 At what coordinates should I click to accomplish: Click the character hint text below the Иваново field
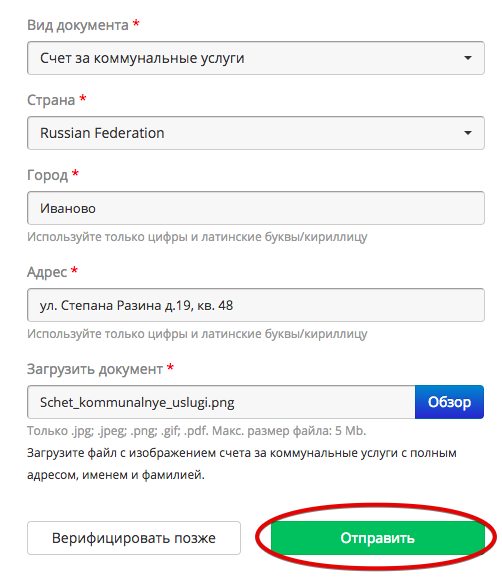(197, 237)
